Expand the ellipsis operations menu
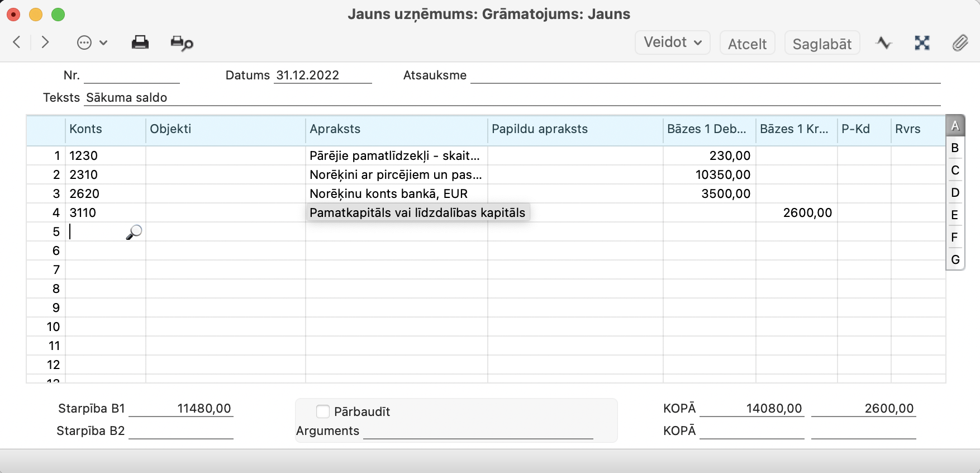980x473 pixels. coord(92,42)
